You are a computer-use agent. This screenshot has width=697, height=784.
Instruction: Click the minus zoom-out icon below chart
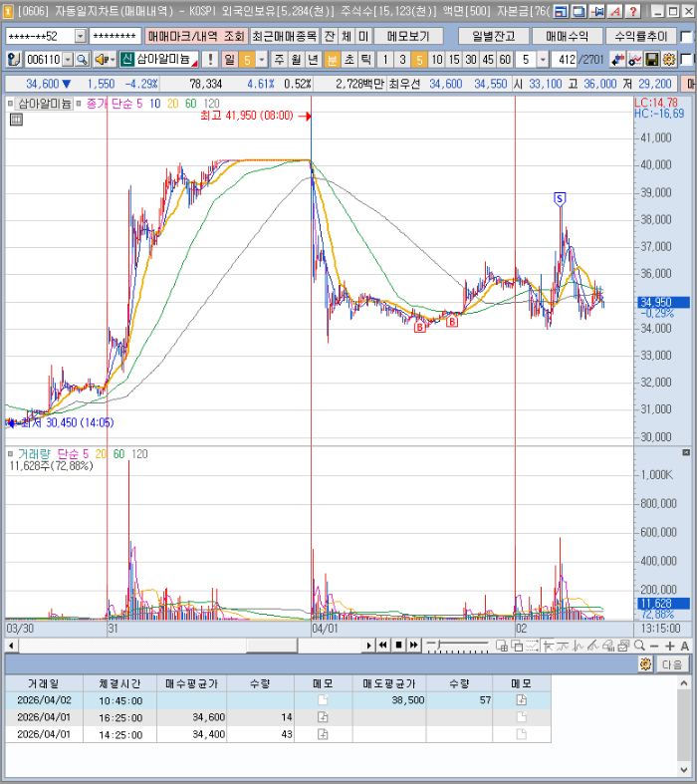click(654, 646)
